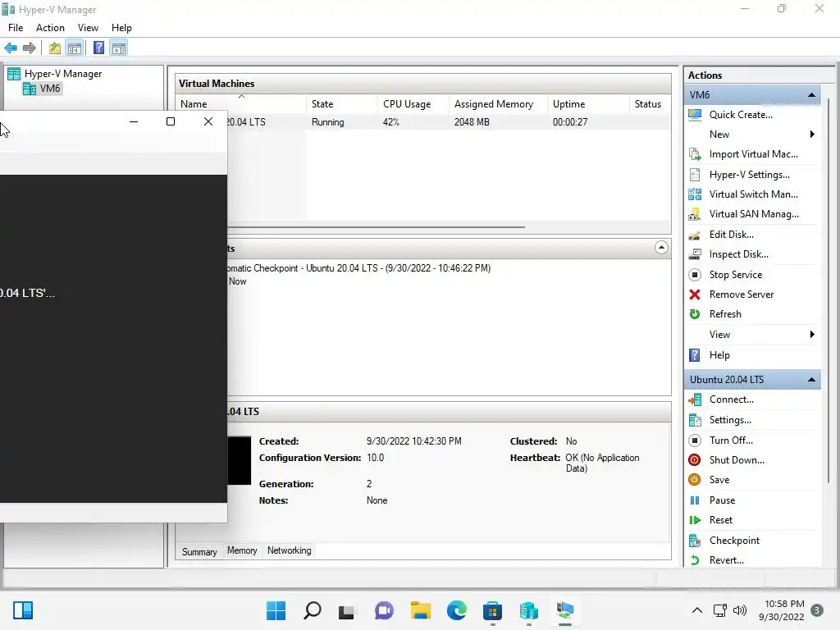Toggle the Show/Hide Console Tree toolbar icon
This screenshot has height=630, width=840.
(x=75, y=48)
